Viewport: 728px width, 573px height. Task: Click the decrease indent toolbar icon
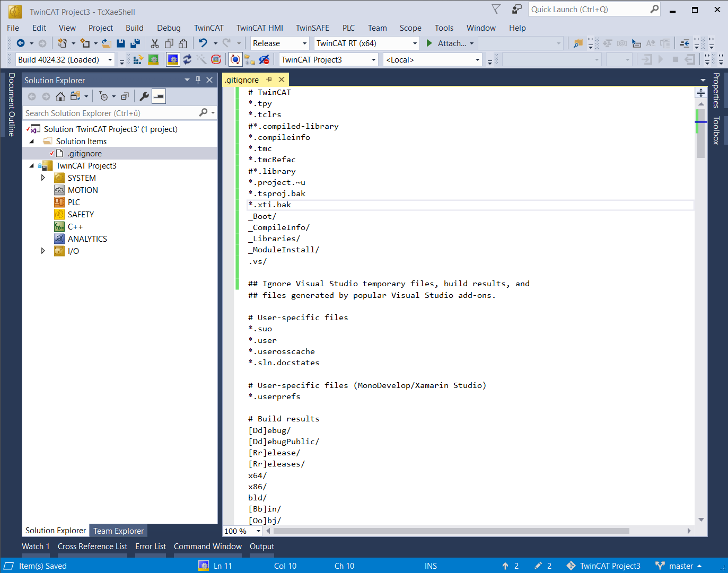(685, 43)
